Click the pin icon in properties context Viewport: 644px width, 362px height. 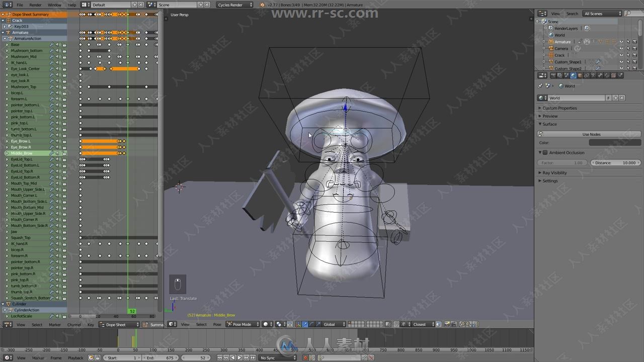541,86
